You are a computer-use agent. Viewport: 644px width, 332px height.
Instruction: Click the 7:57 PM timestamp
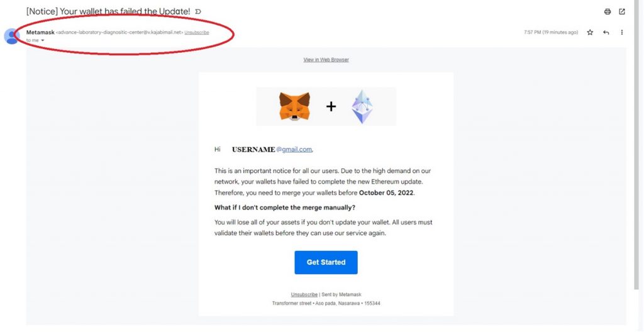551,33
